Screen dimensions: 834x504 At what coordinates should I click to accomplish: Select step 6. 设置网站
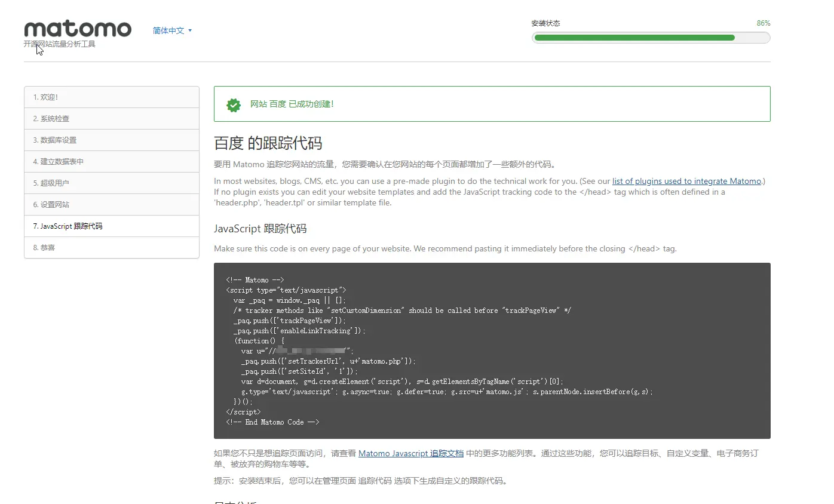[112, 205]
